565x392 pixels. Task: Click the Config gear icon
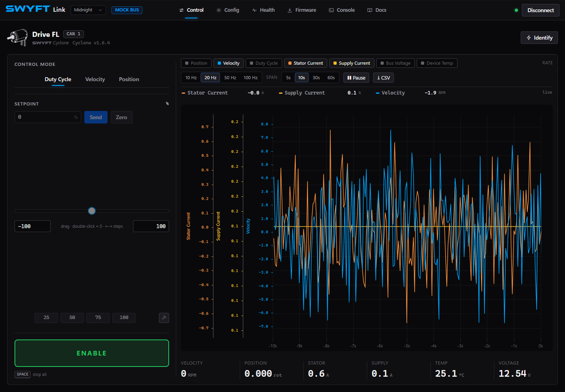[219, 10]
